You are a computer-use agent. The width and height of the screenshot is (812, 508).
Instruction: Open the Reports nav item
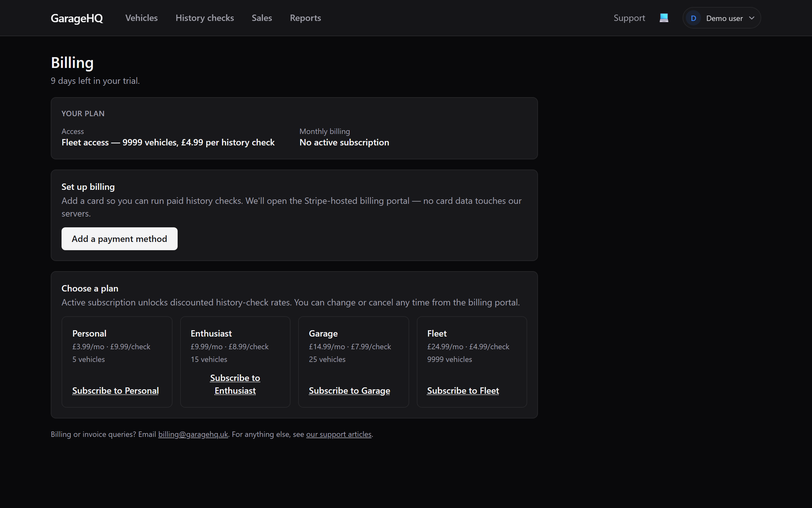(x=305, y=18)
